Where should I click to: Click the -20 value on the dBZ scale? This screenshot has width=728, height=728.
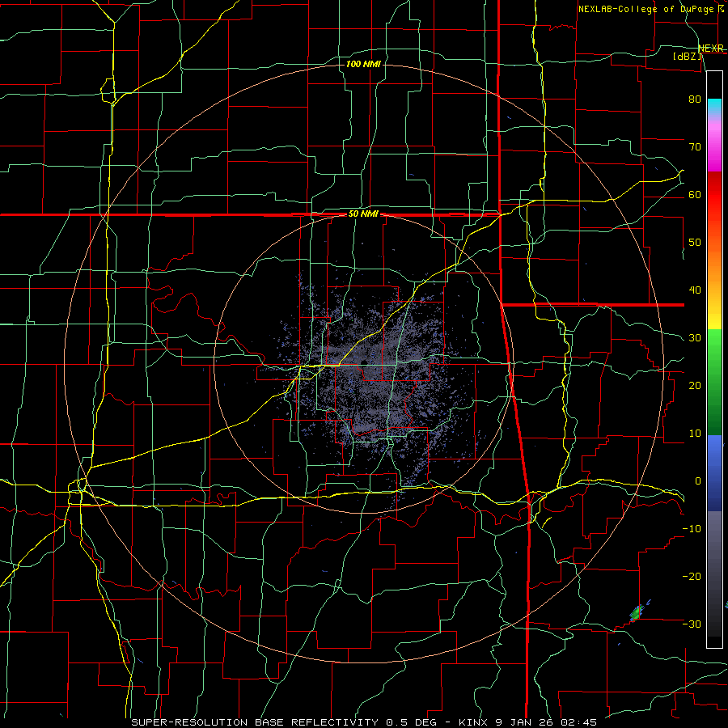(x=692, y=576)
